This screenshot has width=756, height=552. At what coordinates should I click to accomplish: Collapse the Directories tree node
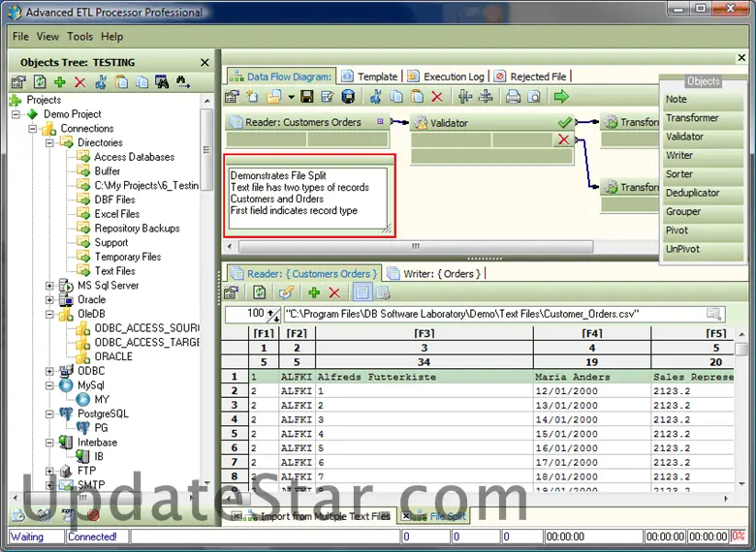[x=49, y=143]
